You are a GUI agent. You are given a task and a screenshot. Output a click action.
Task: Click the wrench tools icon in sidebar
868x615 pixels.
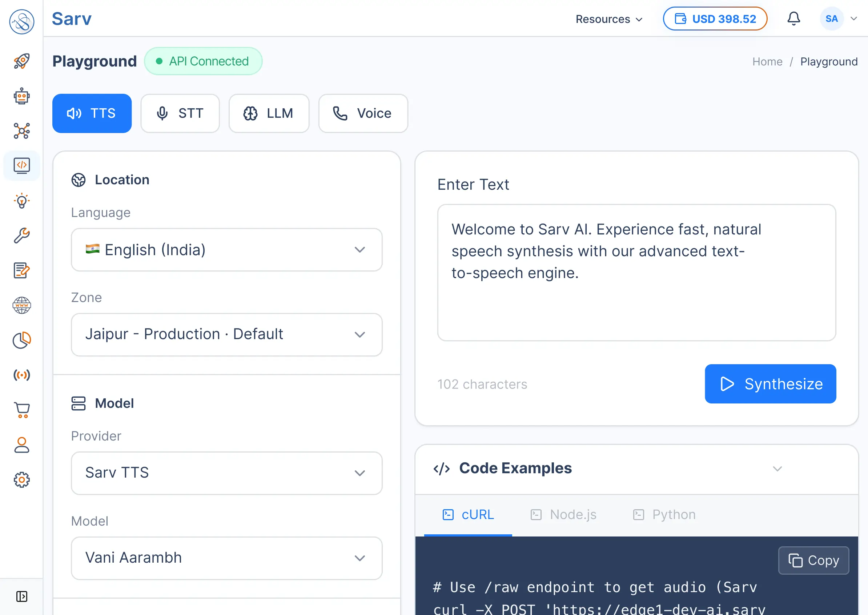coord(21,236)
